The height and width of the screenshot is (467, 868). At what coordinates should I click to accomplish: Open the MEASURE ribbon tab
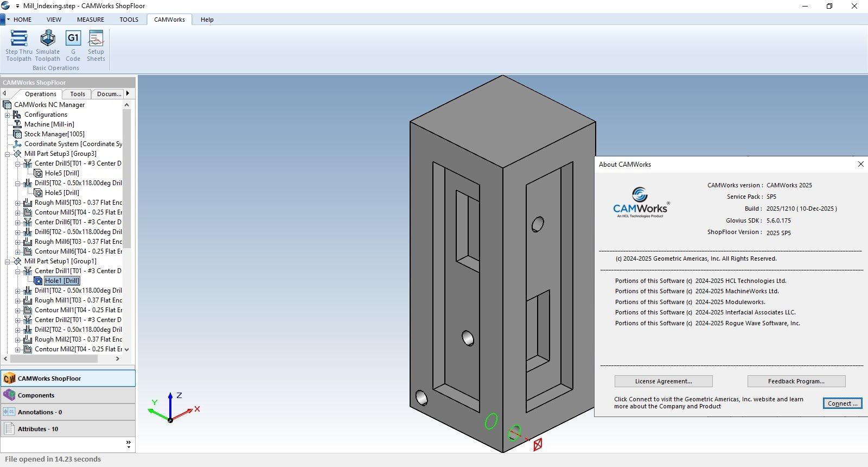coord(91,20)
